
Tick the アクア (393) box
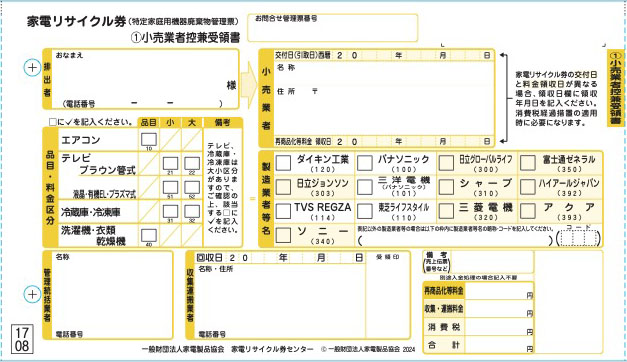point(528,211)
